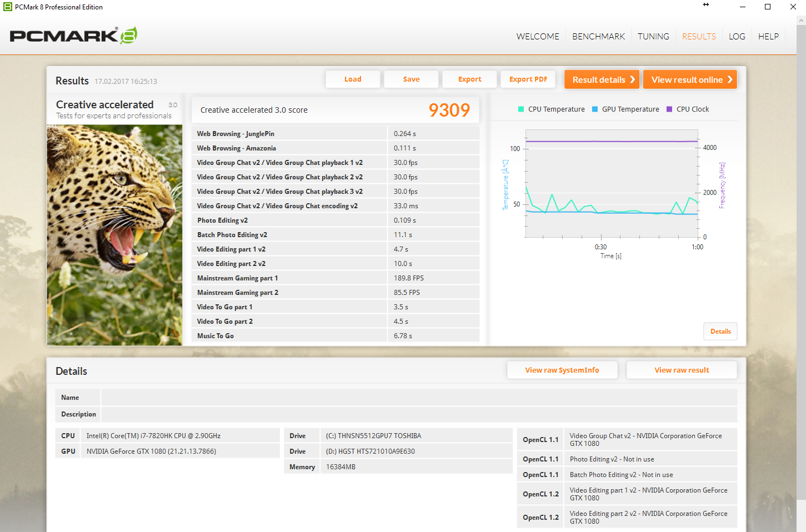Click the 85.5 FPS gaming result value

click(407, 293)
